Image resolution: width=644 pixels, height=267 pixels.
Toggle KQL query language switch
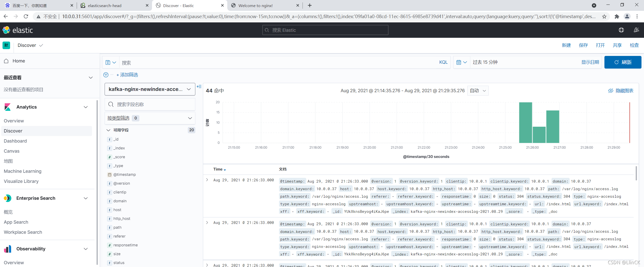[x=443, y=62]
